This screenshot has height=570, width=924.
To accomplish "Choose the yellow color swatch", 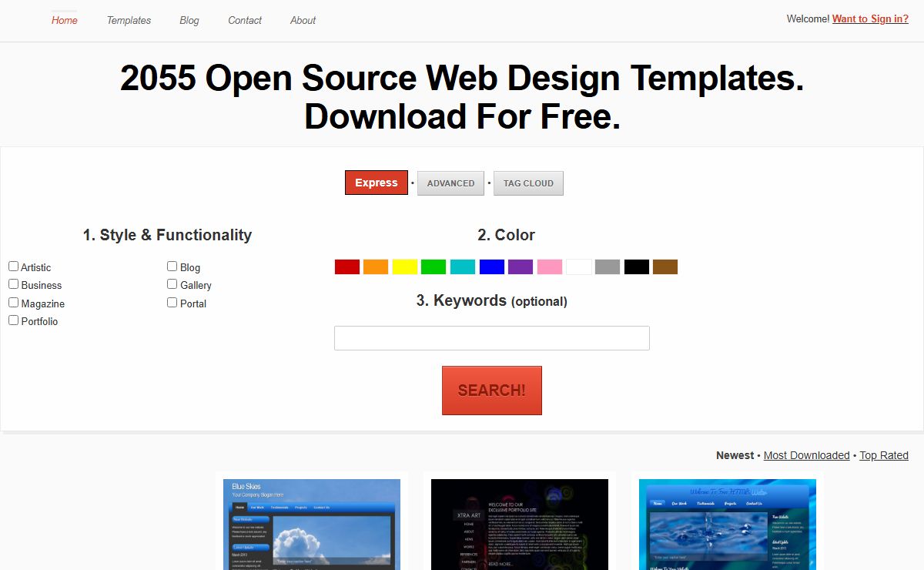I will point(405,267).
